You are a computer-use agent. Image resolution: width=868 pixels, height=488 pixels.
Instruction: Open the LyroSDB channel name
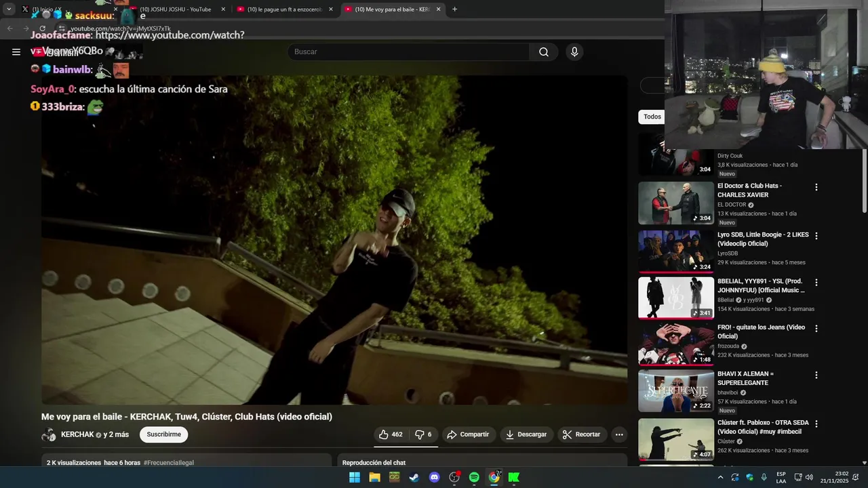click(728, 253)
